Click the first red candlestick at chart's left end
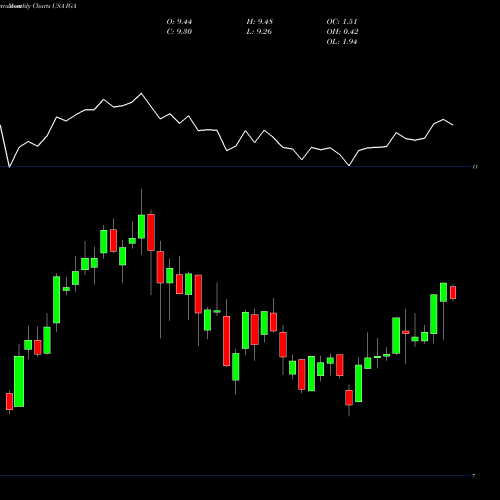 (9, 401)
